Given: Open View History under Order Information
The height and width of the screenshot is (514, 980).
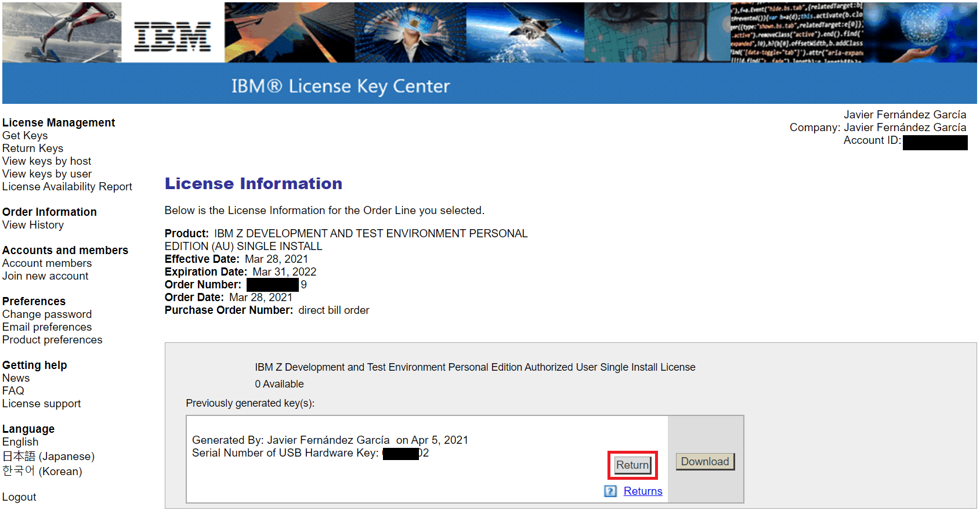Looking at the screenshot, I should (32, 225).
